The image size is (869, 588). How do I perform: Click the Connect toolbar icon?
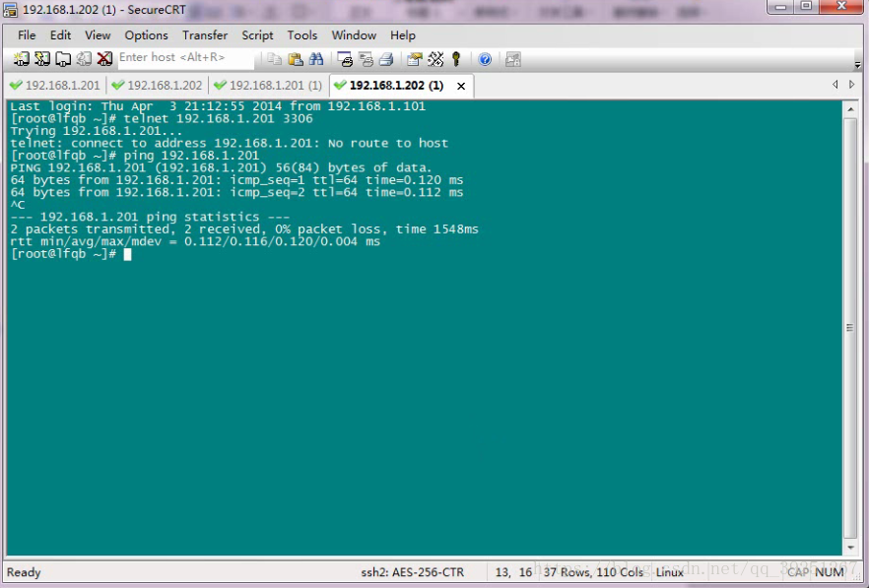pyautogui.click(x=21, y=59)
